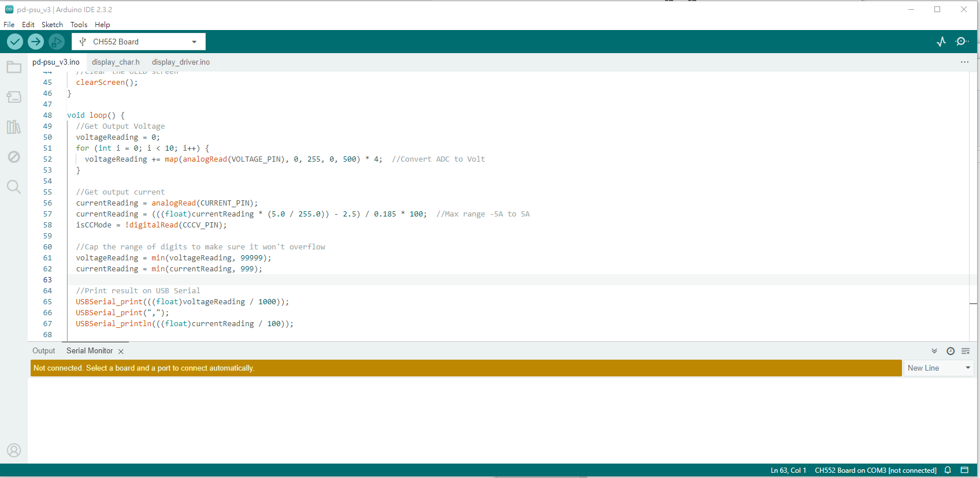
Task: Click the notifications bell in status bar
Action: 948,470
